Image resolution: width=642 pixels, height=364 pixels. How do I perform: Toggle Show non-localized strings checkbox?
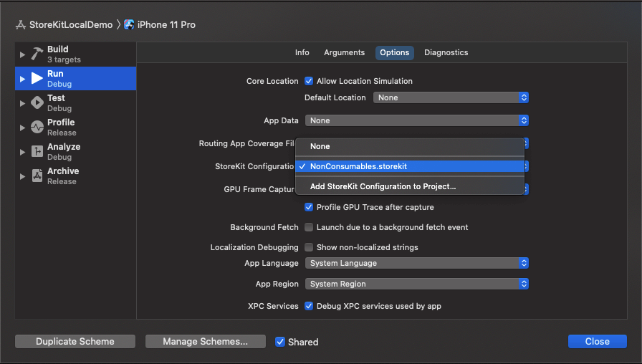[x=310, y=247]
